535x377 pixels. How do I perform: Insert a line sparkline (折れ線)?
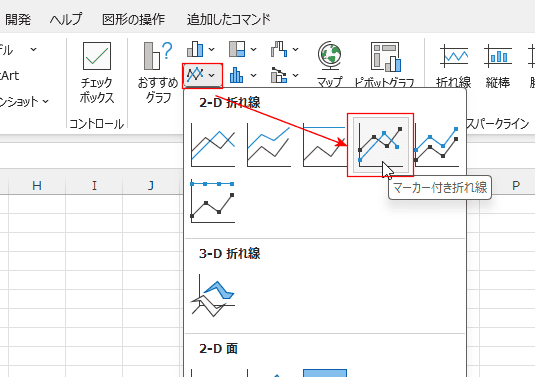[453, 65]
